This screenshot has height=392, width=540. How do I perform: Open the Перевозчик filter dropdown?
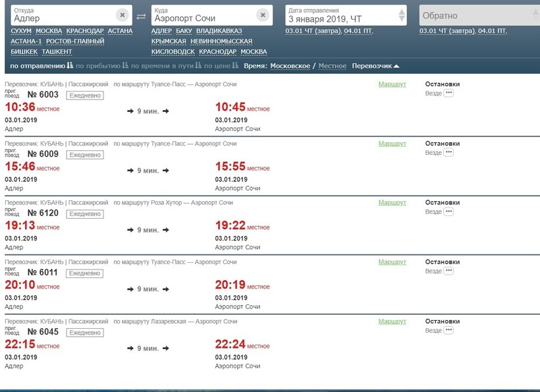(x=375, y=66)
